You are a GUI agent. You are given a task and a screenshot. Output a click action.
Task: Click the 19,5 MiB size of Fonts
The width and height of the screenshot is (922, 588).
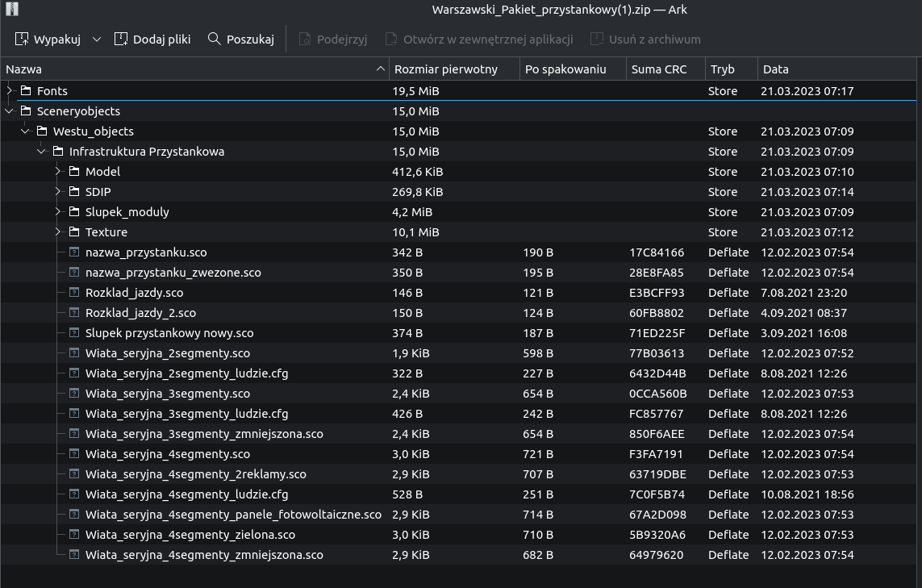coord(415,91)
